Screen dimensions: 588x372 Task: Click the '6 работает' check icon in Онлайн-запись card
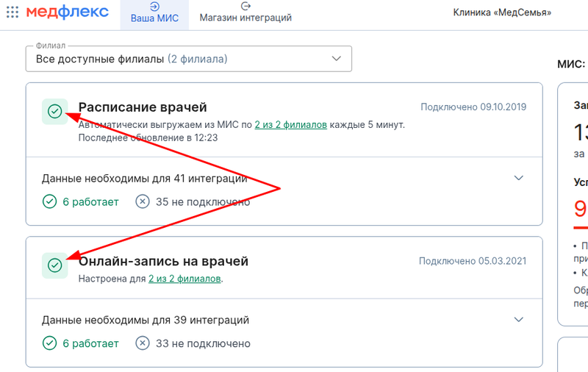(49, 343)
